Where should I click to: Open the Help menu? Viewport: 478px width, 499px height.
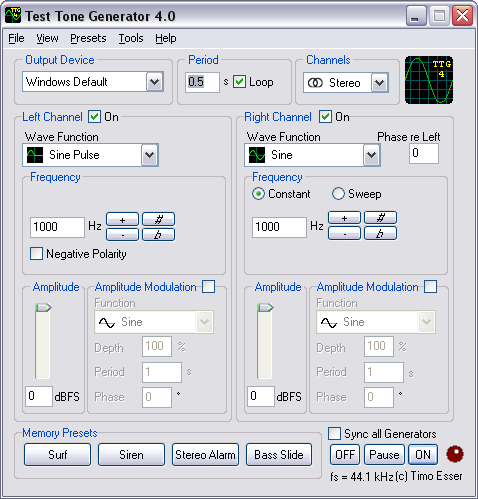(x=166, y=38)
